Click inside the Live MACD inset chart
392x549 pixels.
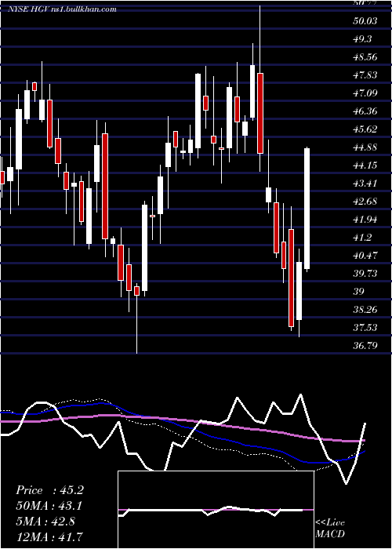[x=216, y=510]
